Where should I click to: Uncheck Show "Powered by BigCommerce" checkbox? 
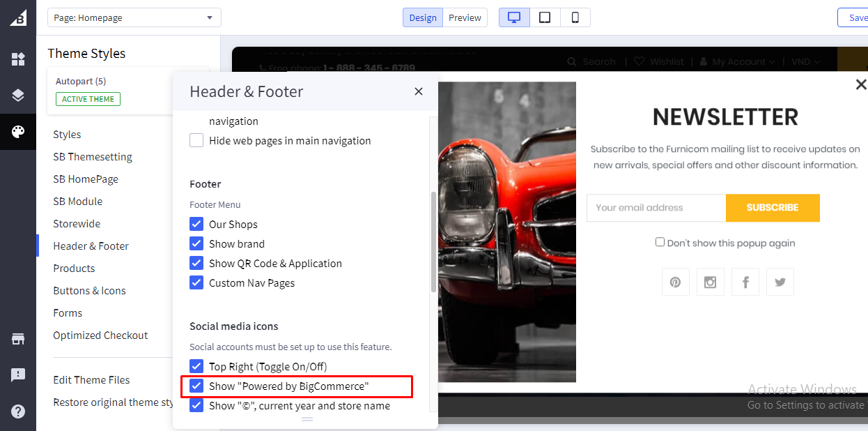click(x=196, y=386)
